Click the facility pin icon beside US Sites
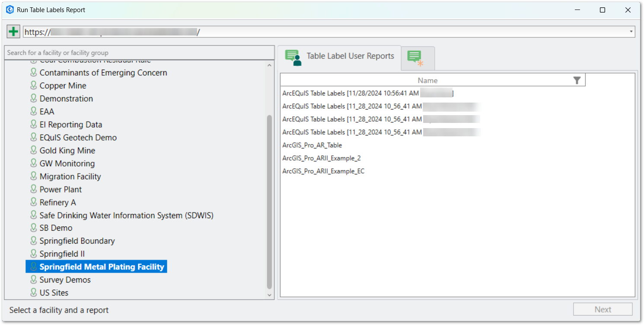Screen dimensions: 644x325 coord(34,293)
